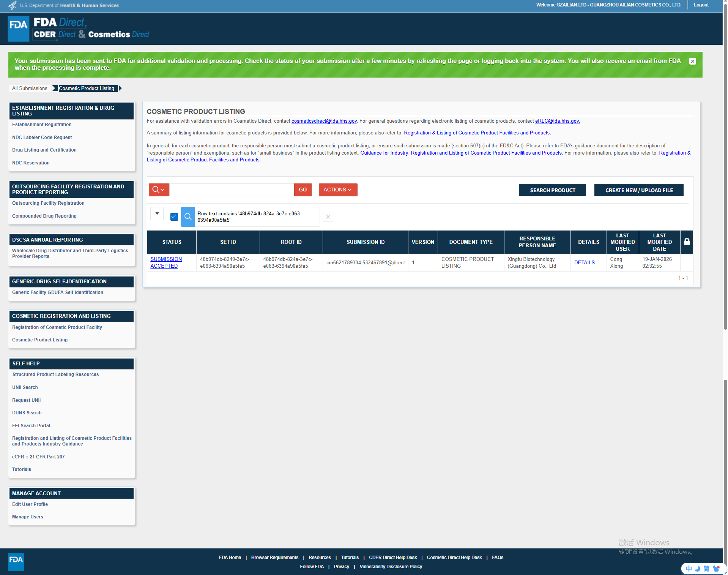Viewport: 728px width, 575px height.
Task: Click the search text input field
Action: point(232,190)
